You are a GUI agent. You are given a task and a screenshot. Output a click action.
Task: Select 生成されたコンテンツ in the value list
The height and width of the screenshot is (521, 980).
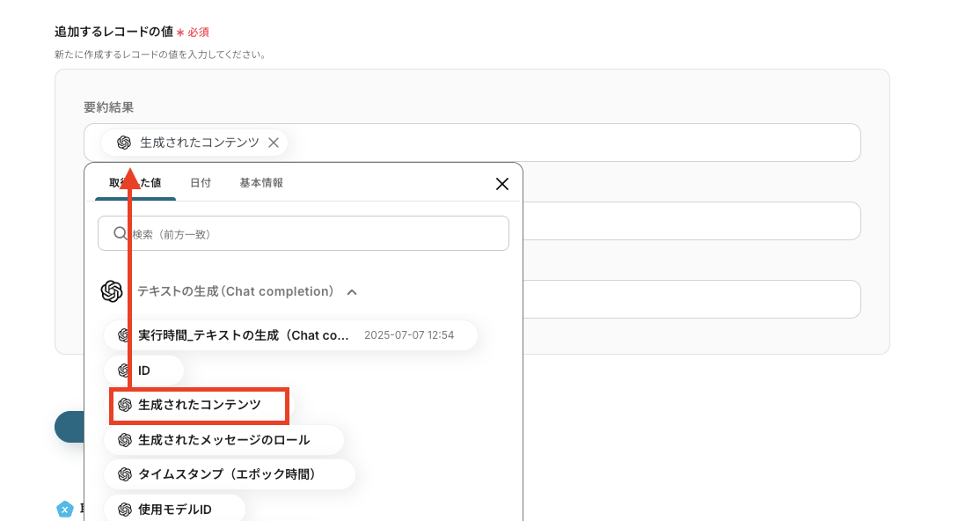point(199,406)
